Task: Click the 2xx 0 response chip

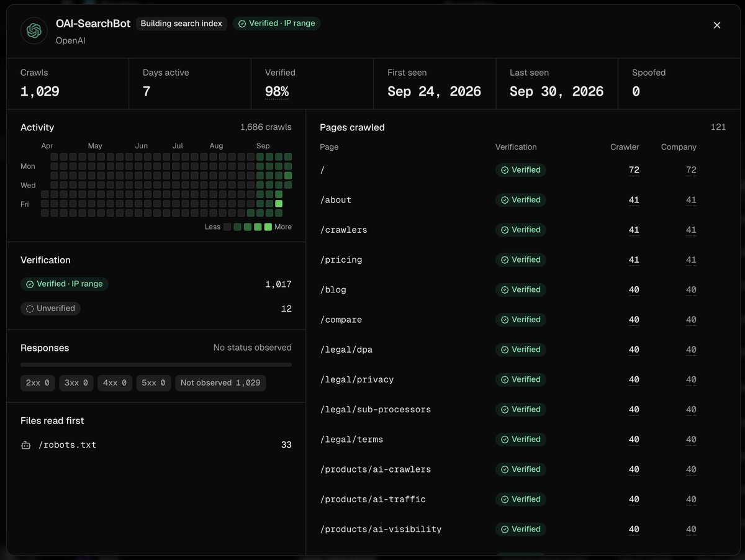Action: tap(38, 383)
